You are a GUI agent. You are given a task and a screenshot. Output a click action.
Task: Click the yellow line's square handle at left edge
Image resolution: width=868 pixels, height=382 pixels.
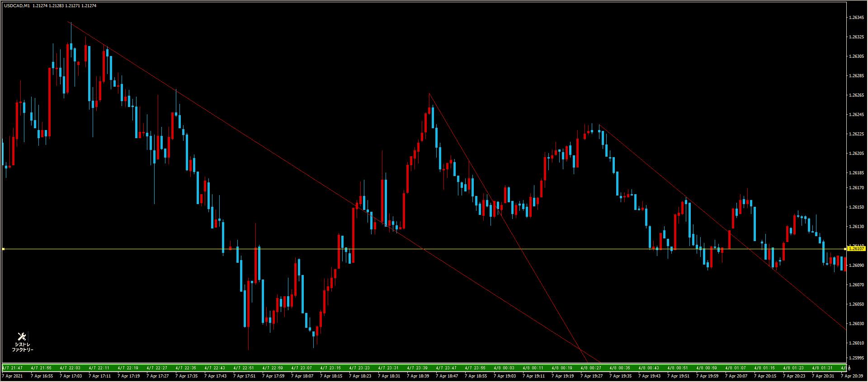(3, 249)
